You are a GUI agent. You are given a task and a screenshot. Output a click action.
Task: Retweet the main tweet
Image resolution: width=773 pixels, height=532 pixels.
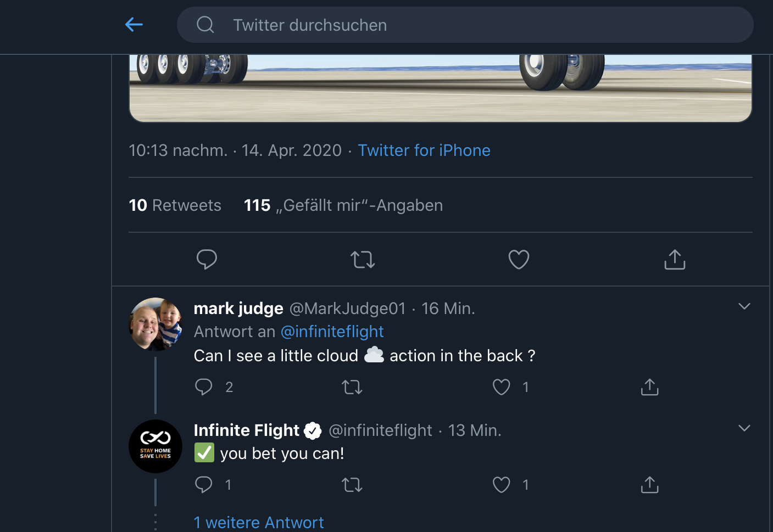tap(363, 259)
